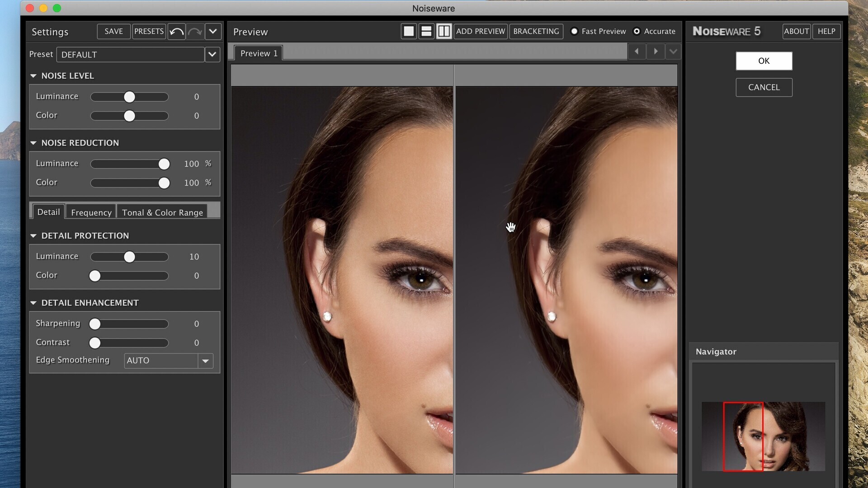The width and height of the screenshot is (868, 488).
Task: Click the Navigator thumbnail image
Action: click(x=764, y=436)
